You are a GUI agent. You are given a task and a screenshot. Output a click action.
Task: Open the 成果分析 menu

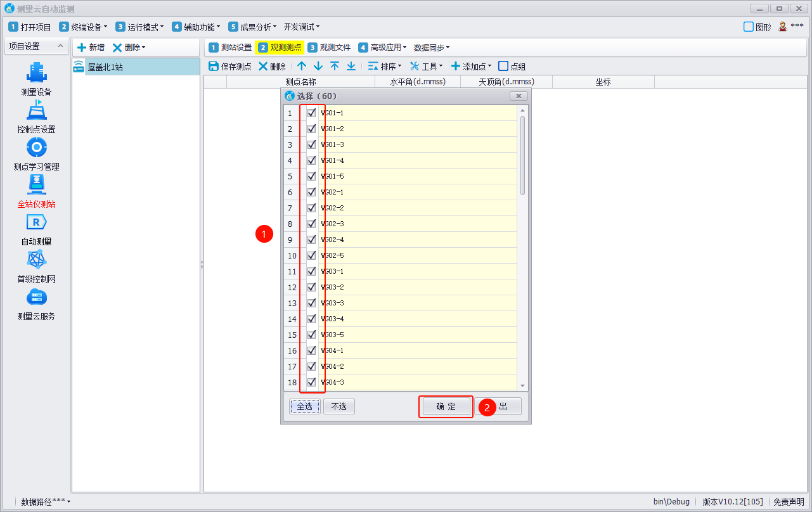tap(252, 27)
